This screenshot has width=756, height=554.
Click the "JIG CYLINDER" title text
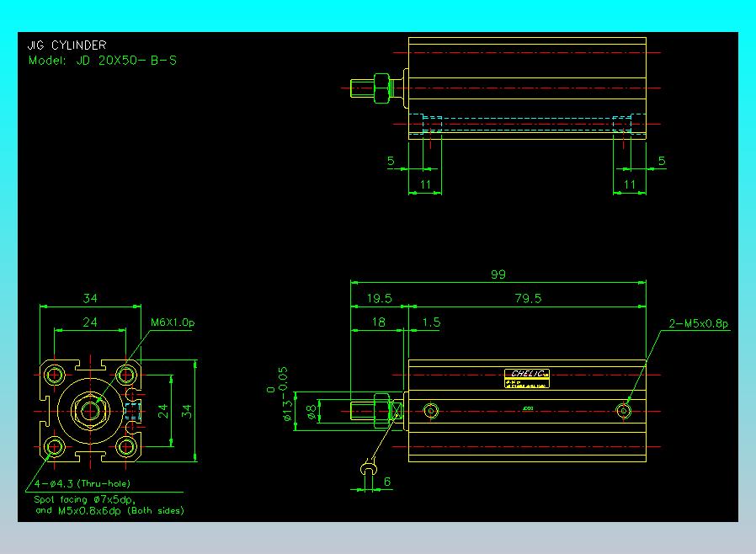[67, 45]
